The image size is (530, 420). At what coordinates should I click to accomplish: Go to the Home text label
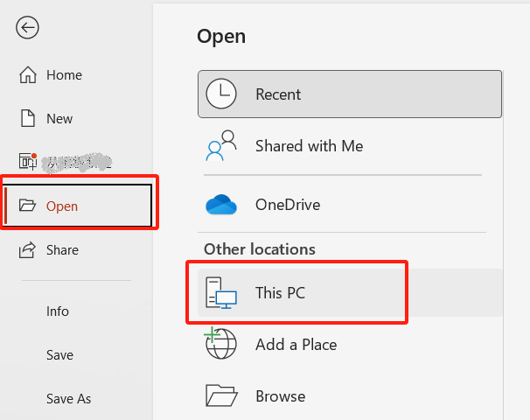64,75
